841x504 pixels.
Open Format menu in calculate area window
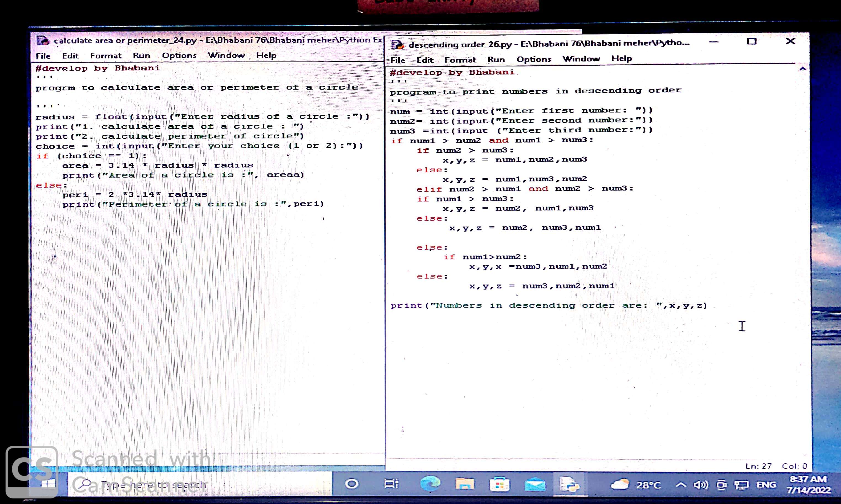106,56
